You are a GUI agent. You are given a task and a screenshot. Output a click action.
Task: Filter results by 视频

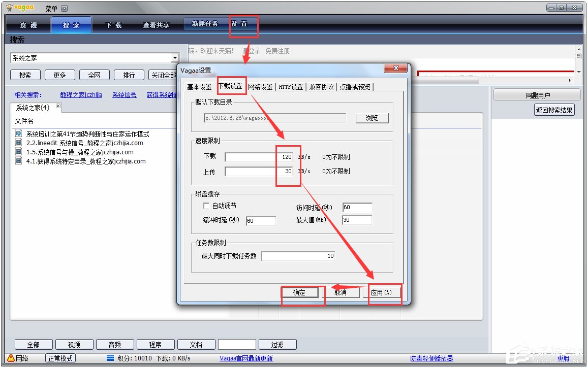pyautogui.click(x=74, y=345)
